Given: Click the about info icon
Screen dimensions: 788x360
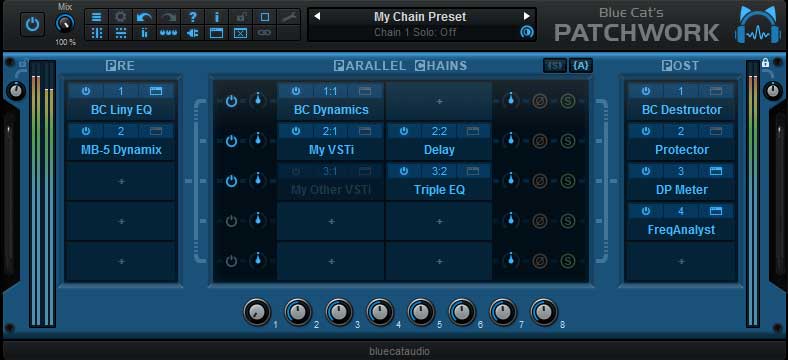Looking at the screenshot, I should coord(217,17).
